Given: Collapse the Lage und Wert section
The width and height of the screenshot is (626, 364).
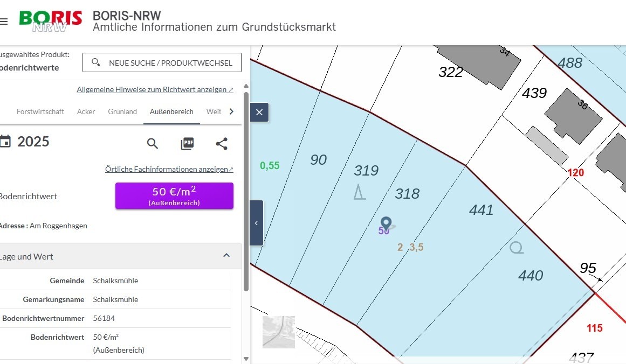Looking at the screenshot, I should (226, 255).
